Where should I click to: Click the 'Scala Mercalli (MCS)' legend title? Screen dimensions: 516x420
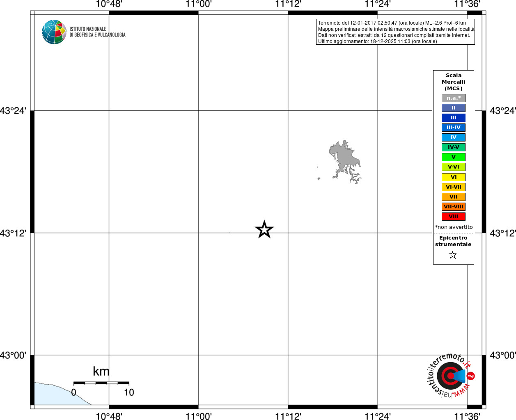coord(454,82)
